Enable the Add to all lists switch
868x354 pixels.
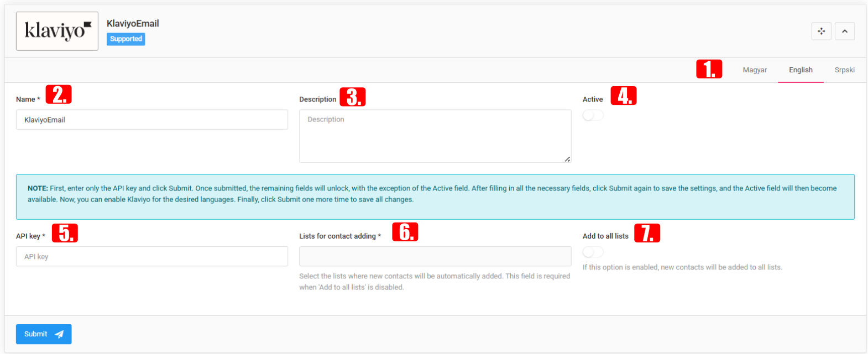tap(593, 252)
